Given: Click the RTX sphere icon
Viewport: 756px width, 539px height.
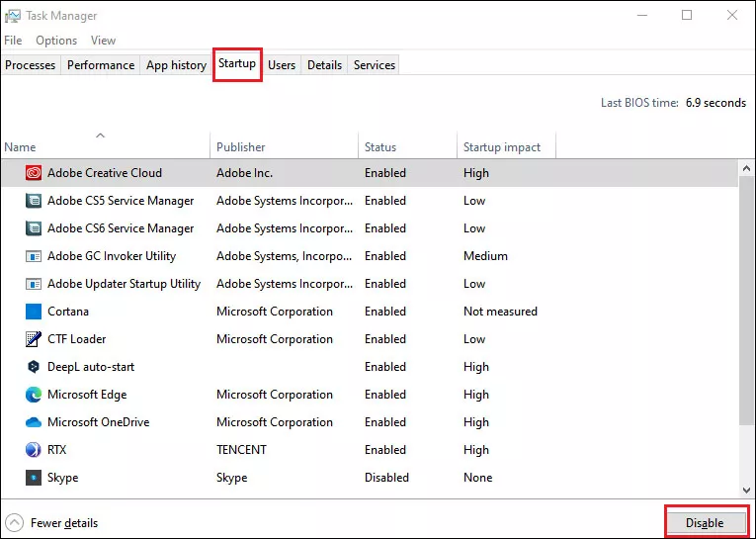Looking at the screenshot, I should 34,450.
